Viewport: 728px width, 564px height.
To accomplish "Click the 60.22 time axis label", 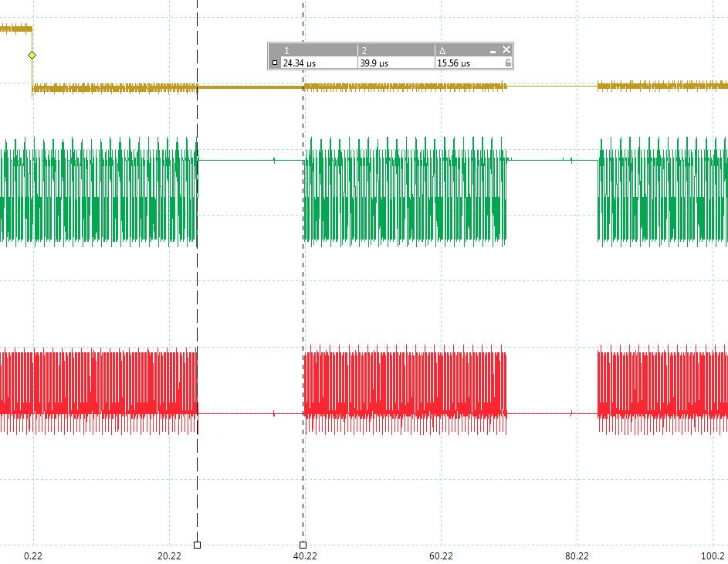I will [x=441, y=556].
